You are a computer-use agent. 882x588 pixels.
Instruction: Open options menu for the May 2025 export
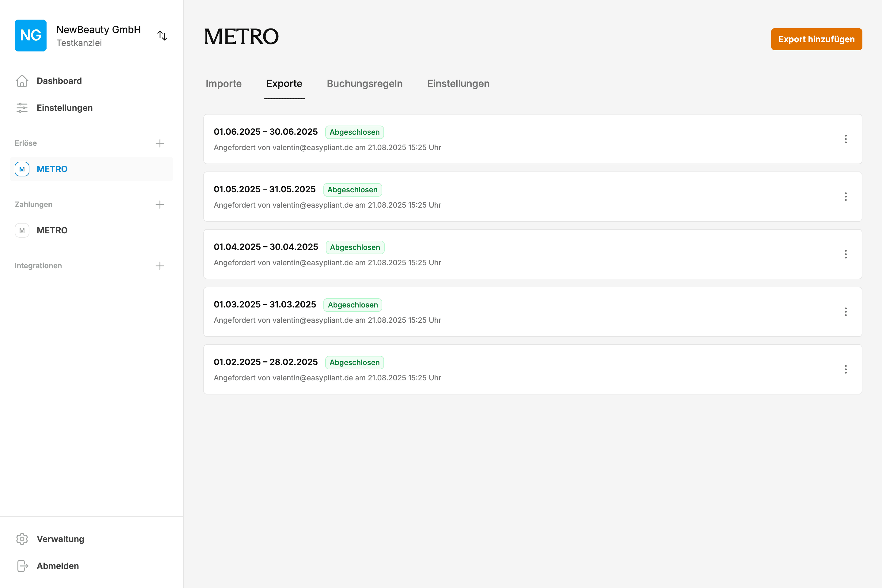[x=846, y=197]
